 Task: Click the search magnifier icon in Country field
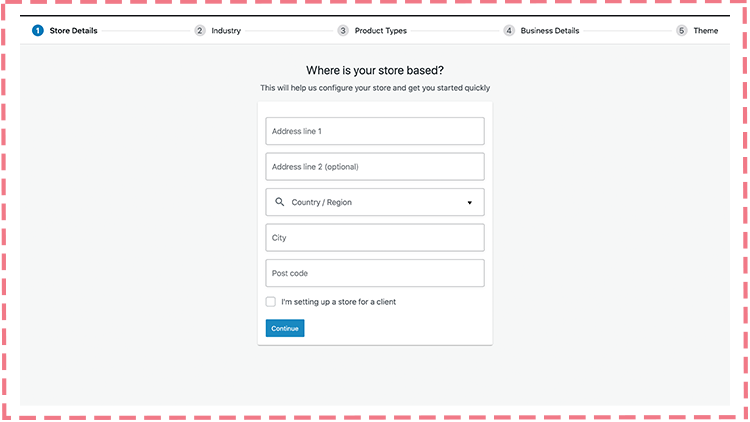click(x=279, y=202)
